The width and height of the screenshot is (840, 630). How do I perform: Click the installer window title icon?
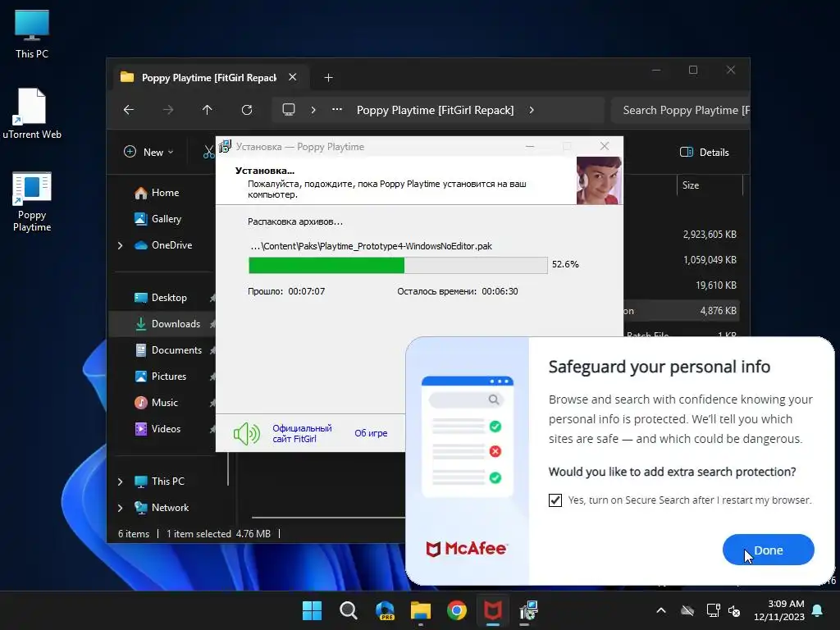coord(225,146)
